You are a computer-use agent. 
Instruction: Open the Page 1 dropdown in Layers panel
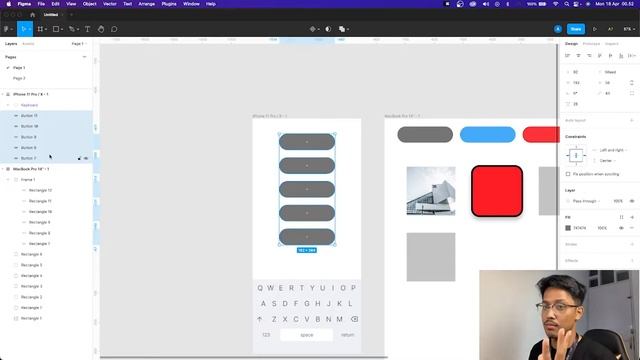pos(79,44)
